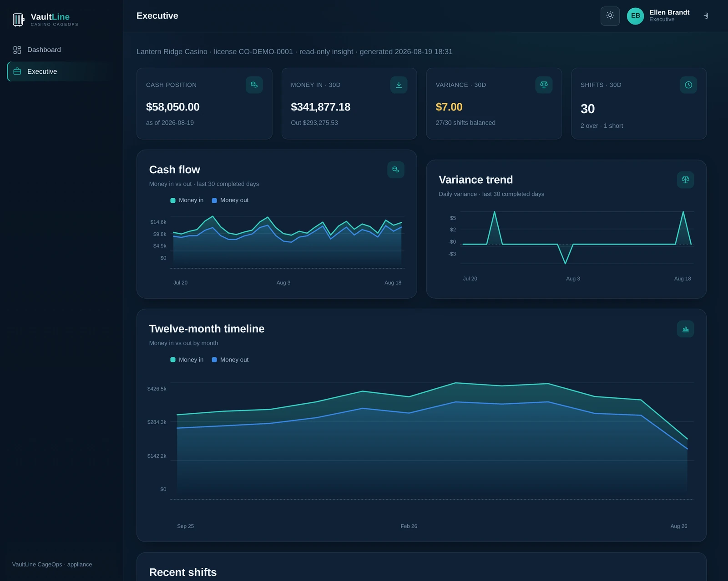Click the bar chart icon in Twelve-month timeline

click(x=685, y=329)
